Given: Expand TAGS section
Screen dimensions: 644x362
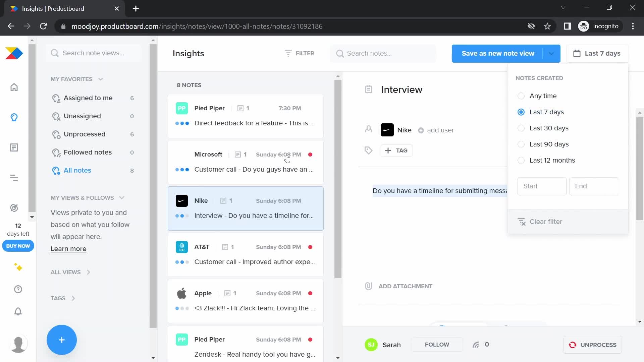Looking at the screenshot, I should coord(73,298).
